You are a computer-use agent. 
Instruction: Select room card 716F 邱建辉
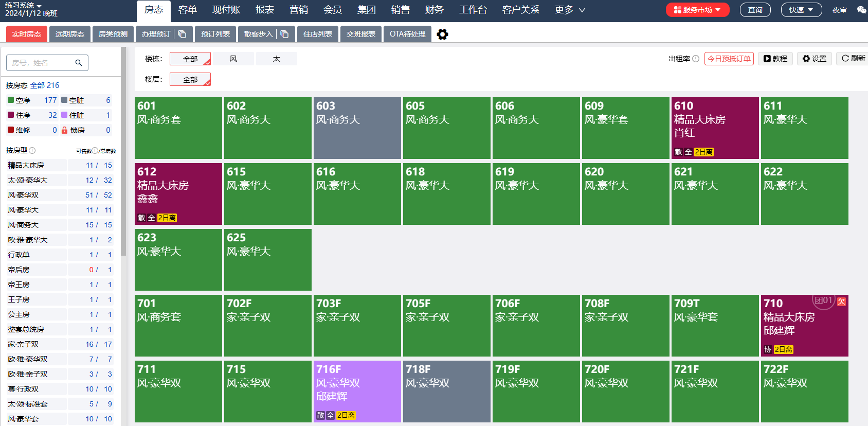pyautogui.click(x=357, y=392)
